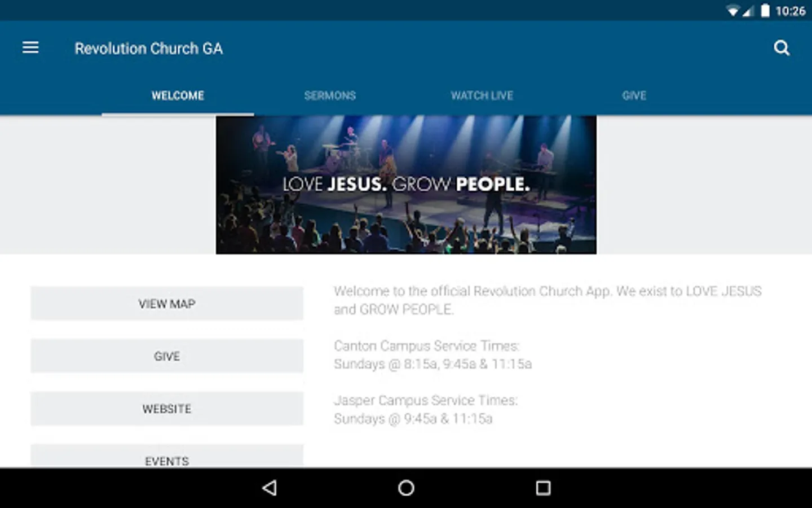Tap the Android home circle icon
Screen dimensions: 812x508
coord(406,488)
